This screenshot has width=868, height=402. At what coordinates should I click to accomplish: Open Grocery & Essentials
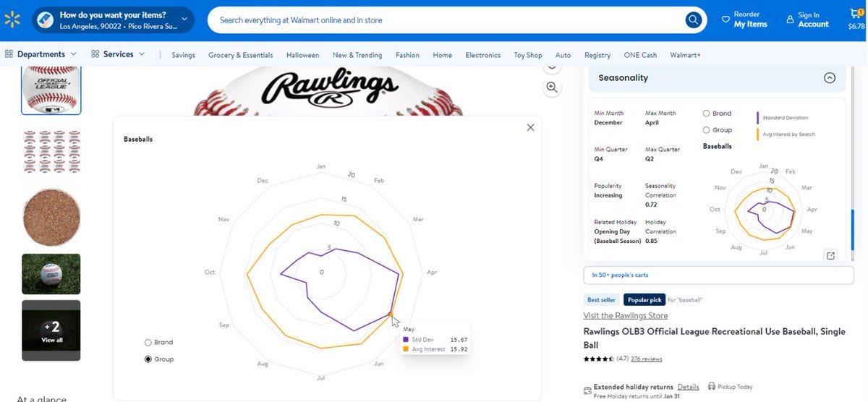click(241, 55)
